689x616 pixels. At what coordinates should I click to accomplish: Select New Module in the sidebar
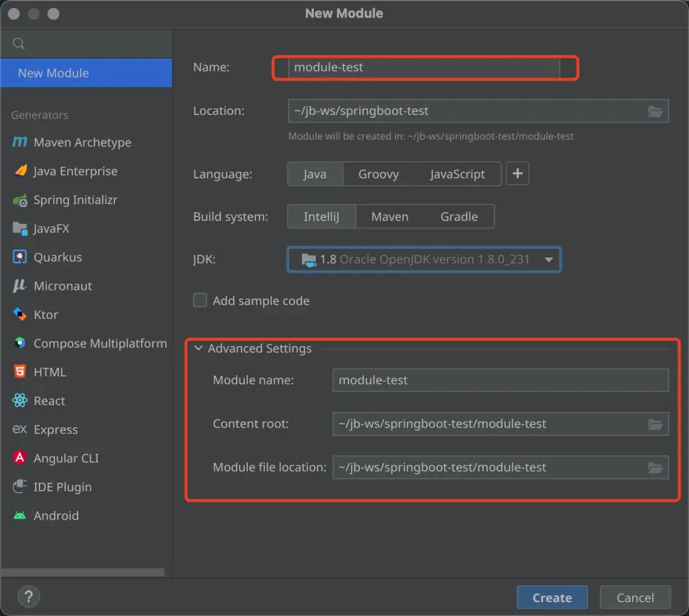pyautogui.click(x=86, y=72)
